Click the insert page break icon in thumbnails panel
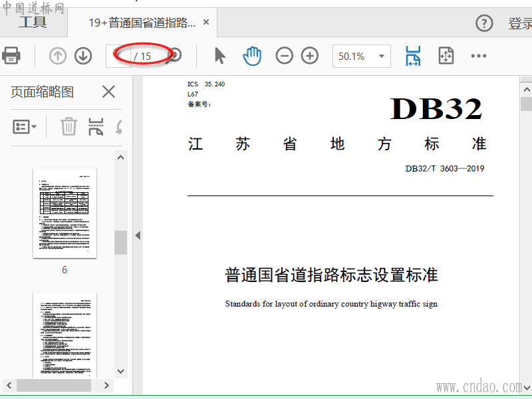Screen dimensions: 532x399 pos(96,126)
